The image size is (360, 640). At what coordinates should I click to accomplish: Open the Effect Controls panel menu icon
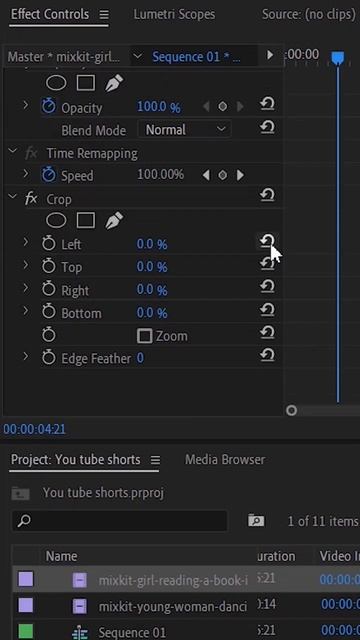104,15
